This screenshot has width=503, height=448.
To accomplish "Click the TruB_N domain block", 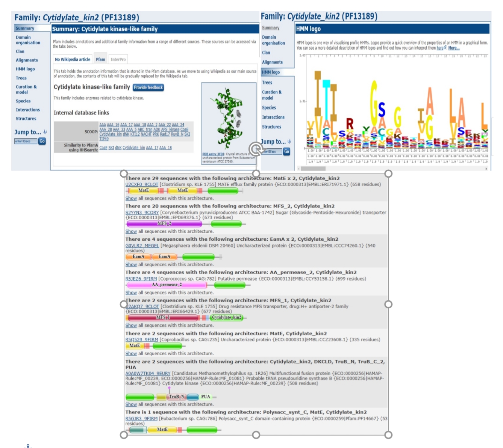I will [x=176, y=397].
